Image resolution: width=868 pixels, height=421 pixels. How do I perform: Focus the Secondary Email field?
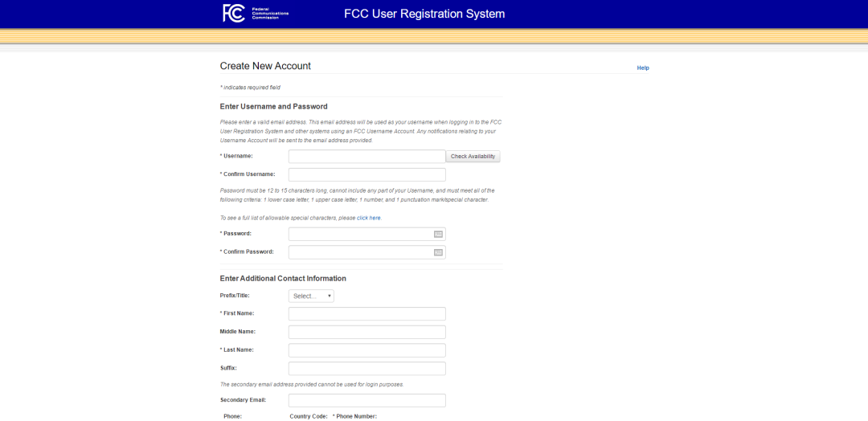[x=366, y=400]
